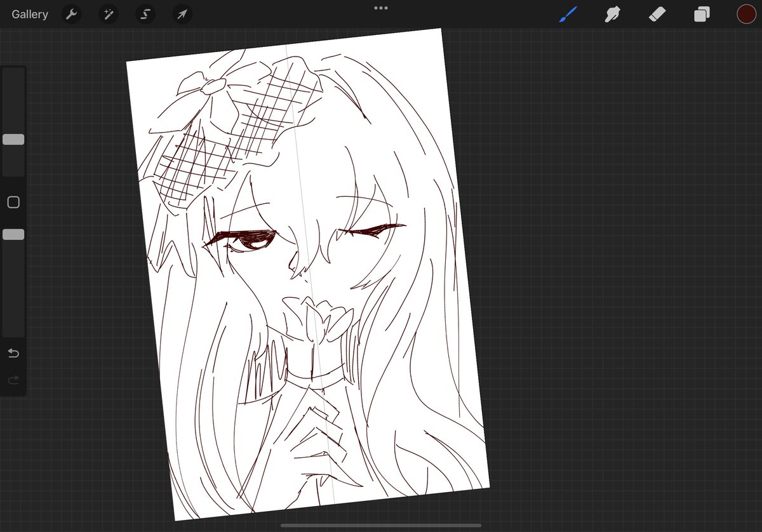The height and width of the screenshot is (532, 762).
Task: Open the Layers panel
Action: [702, 14]
